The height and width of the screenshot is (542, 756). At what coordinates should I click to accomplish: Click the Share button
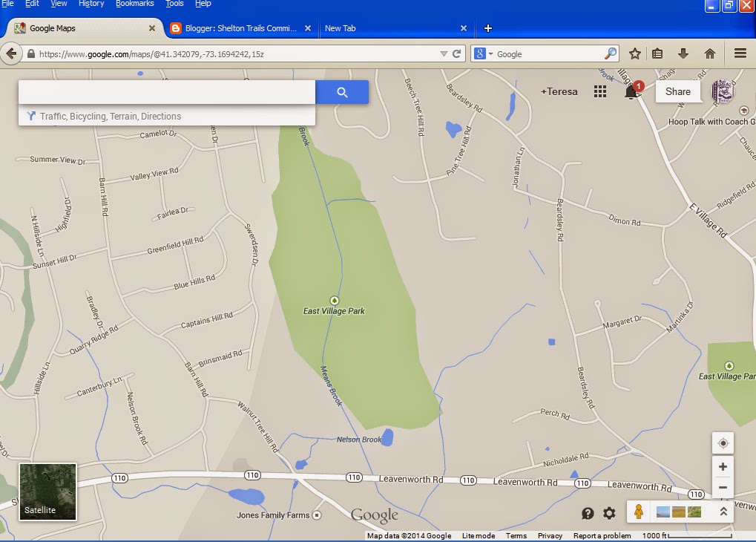point(677,91)
